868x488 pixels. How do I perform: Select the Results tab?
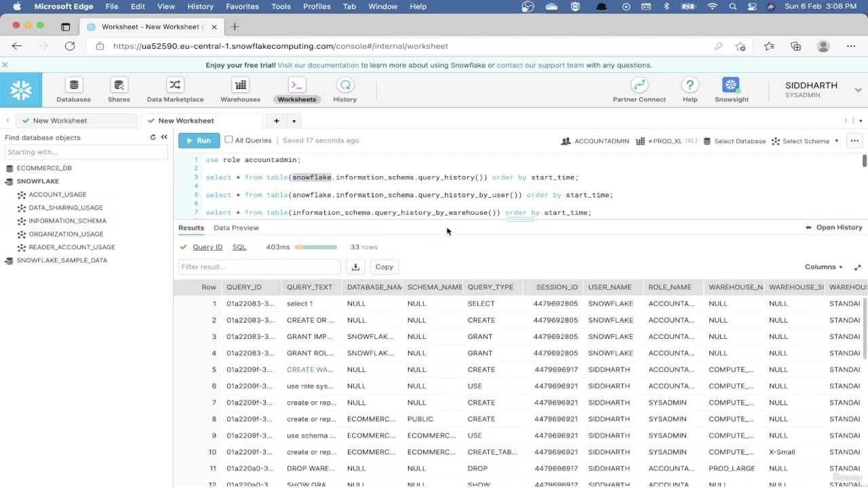click(191, 228)
